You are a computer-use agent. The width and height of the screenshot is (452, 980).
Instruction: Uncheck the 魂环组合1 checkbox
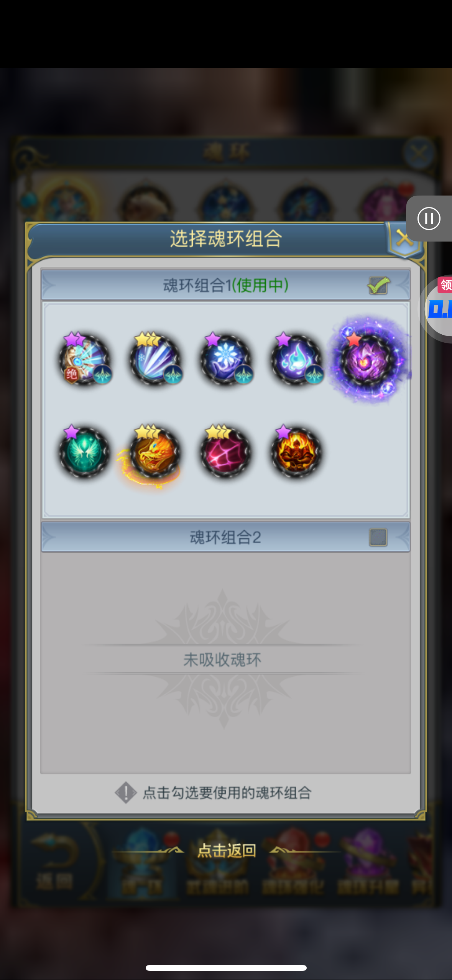point(378,285)
